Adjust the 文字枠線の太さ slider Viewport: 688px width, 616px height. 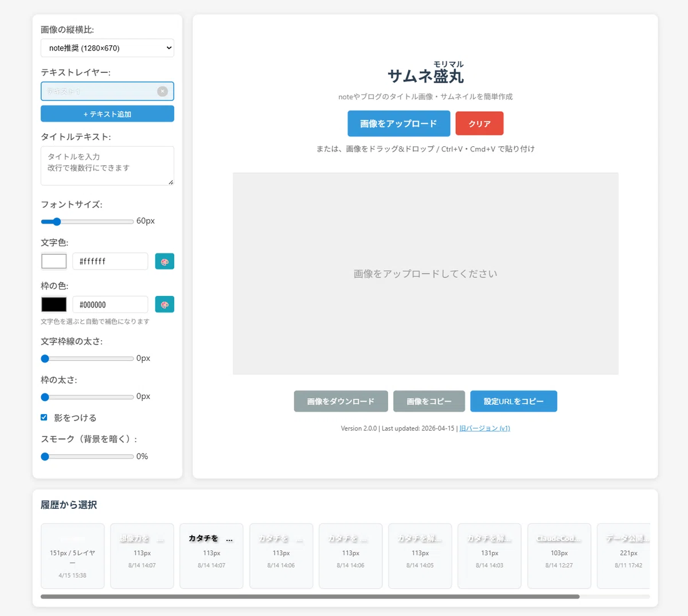point(87,358)
